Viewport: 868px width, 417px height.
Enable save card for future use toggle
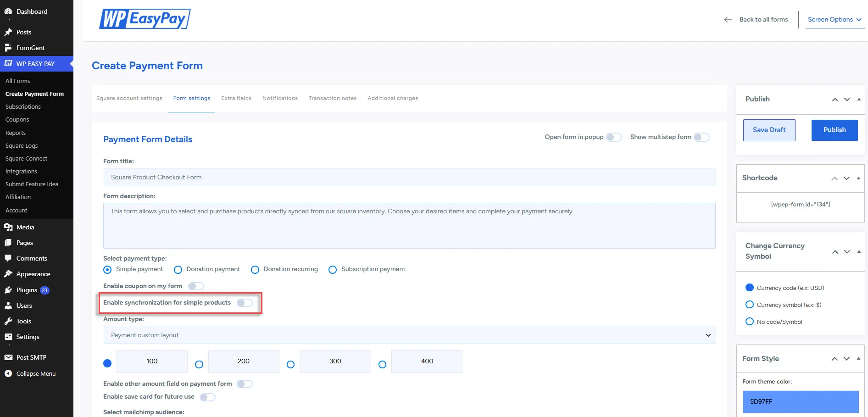pyautogui.click(x=207, y=397)
